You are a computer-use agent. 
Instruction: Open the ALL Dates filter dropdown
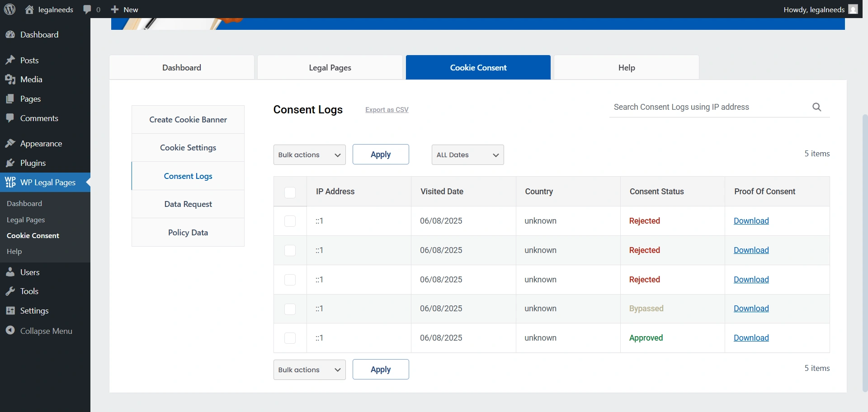point(467,155)
